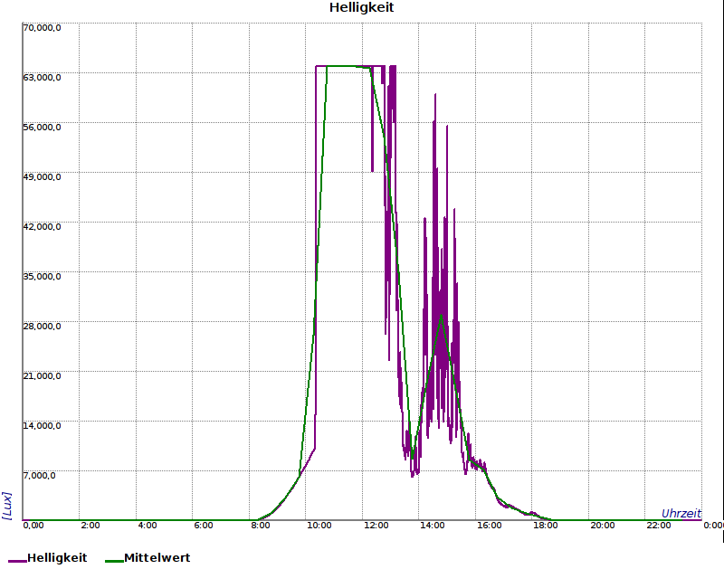
Task: Click the purple brightness spike after 14:30
Action: [x=435, y=95]
